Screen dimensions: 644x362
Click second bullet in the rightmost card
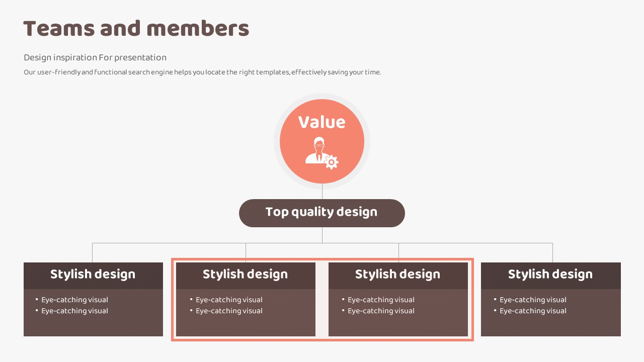pos(533,311)
